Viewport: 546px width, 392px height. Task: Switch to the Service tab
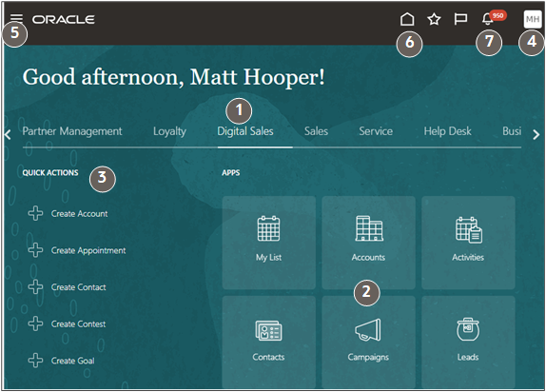376,131
